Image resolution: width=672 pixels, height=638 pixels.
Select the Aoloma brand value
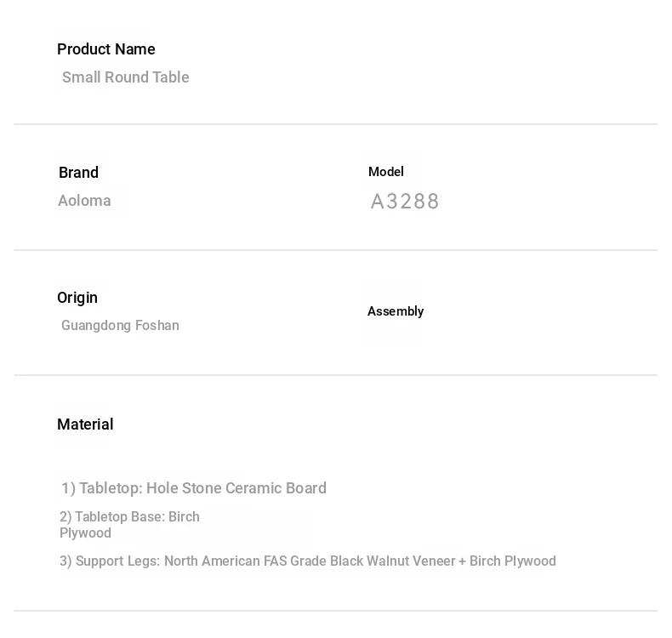pyautogui.click(x=84, y=201)
